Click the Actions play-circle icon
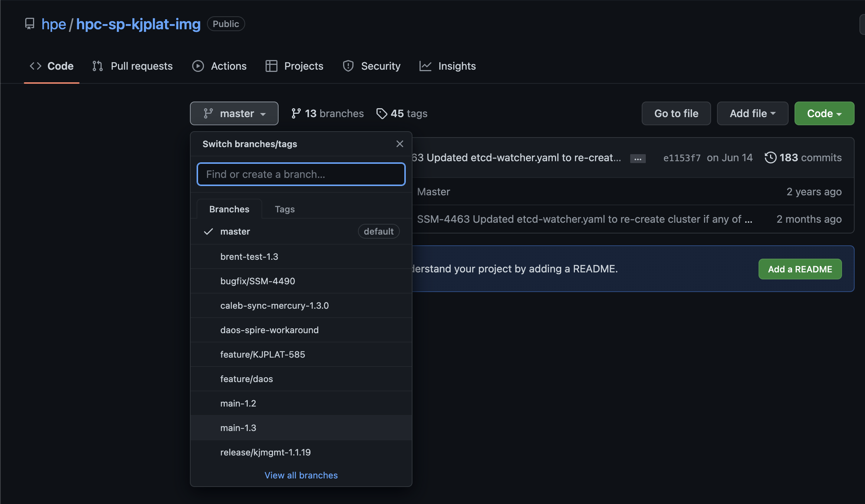The width and height of the screenshot is (865, 504). [x=198, y=66]
